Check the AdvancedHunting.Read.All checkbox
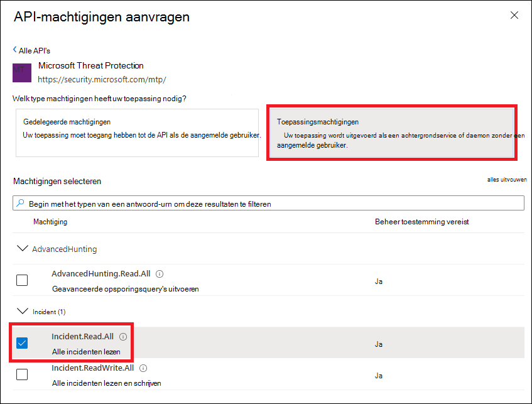Viewport: 532px width, 404px height. pyautogui.click(x=22, y=280)
